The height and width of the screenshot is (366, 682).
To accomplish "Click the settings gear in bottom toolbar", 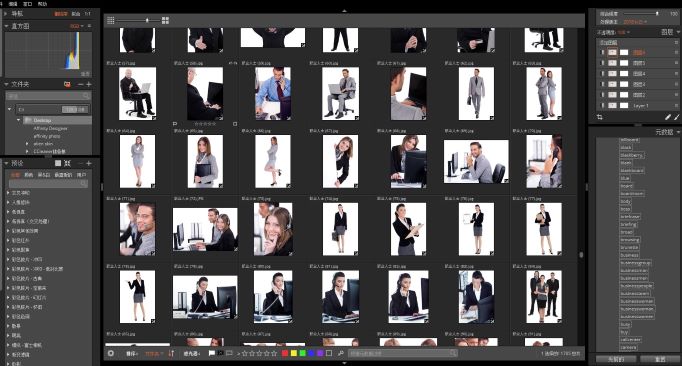I will tap(111, 353).
